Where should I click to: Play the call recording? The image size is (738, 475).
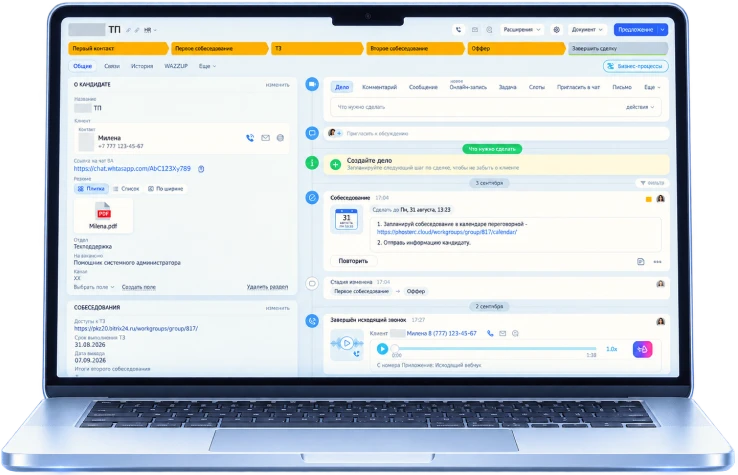382,349
